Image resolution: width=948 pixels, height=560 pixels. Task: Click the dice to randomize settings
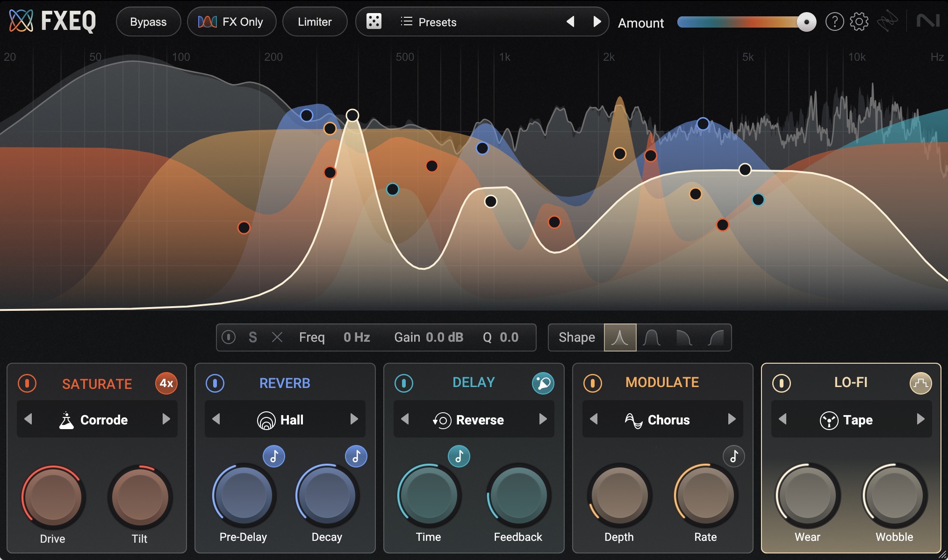[373, 22]
